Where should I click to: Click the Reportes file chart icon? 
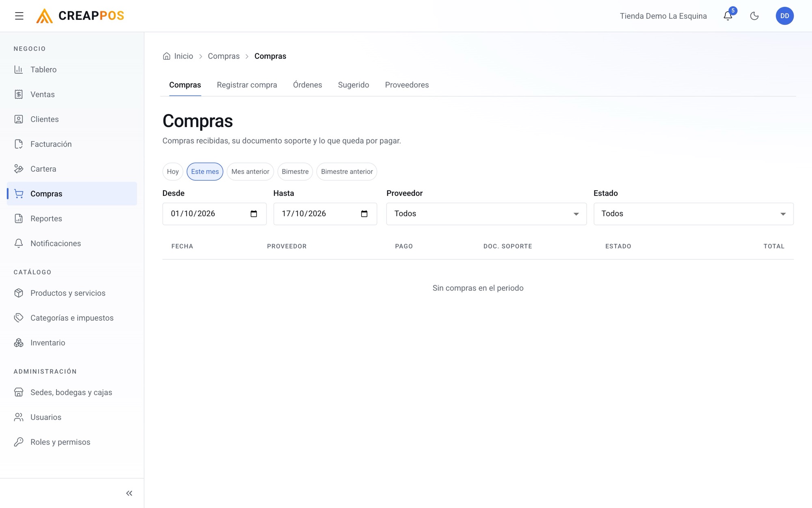[19, 219]
